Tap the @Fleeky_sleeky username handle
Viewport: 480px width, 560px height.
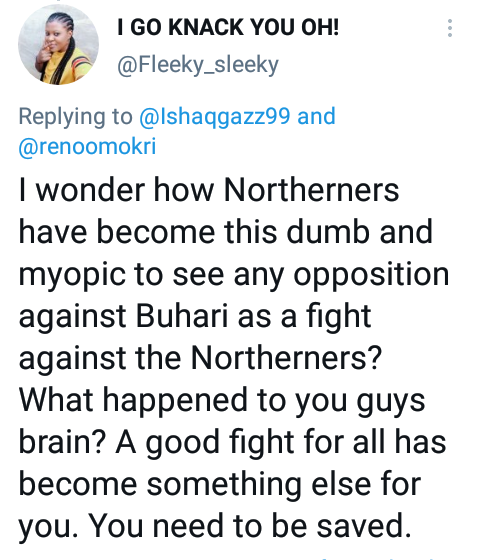coord(198,65)
